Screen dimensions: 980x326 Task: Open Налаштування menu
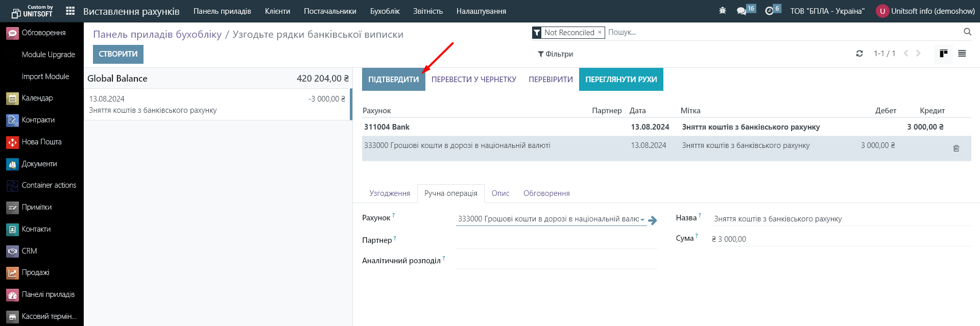(481, 11)
